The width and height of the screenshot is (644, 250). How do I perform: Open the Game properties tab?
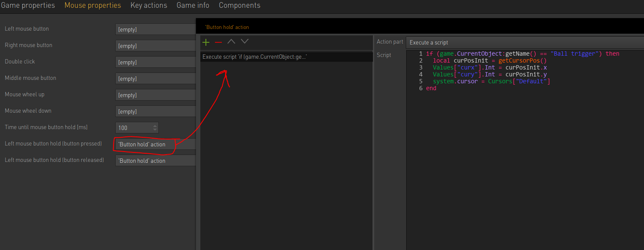click(28, 6)
